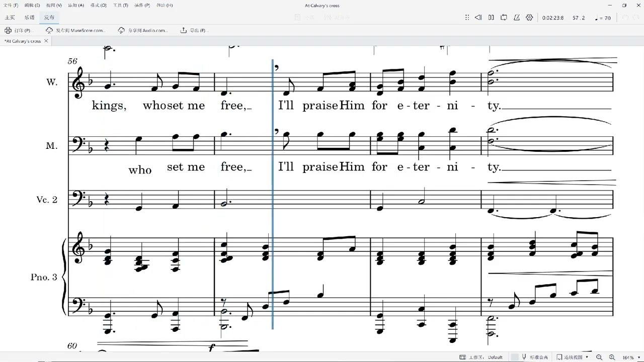Open the 工具 (T) menu

point(120,5)
